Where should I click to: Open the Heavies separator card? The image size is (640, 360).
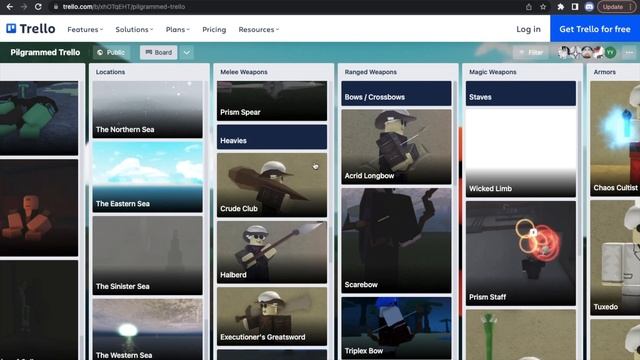coord(272,137)
